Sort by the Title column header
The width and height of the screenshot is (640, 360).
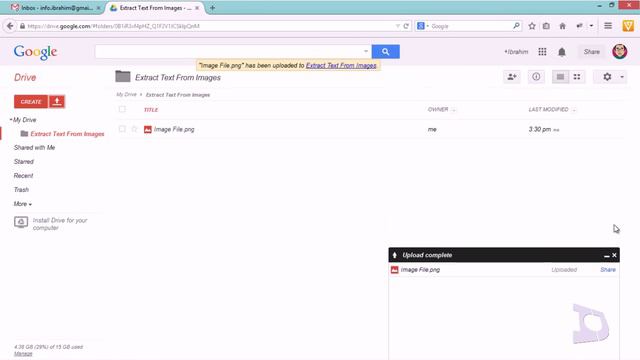click(151, 110)
